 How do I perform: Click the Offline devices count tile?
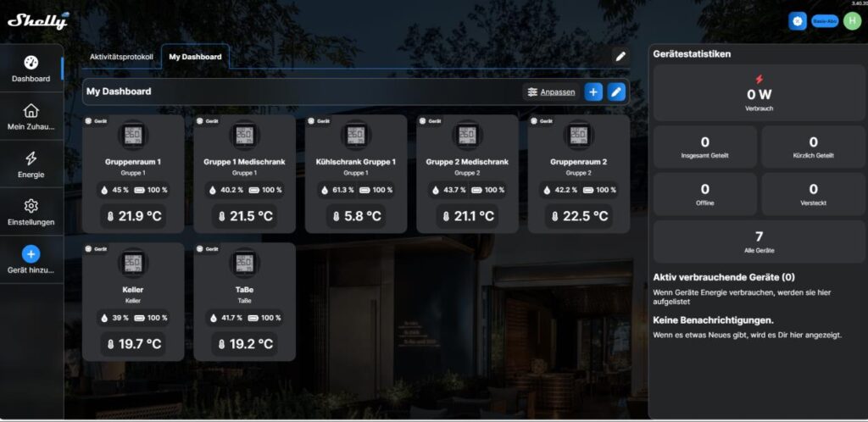(x=704, y=195)
